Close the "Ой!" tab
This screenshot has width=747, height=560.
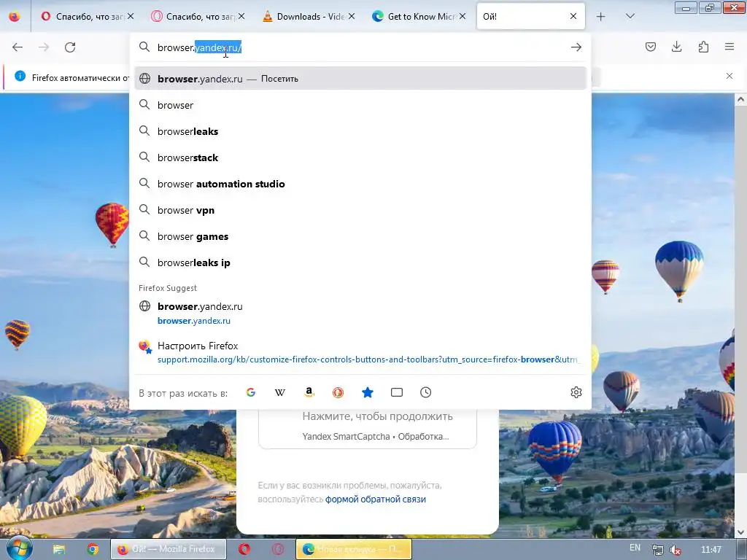pyautogui.click(x=573, y=17)
